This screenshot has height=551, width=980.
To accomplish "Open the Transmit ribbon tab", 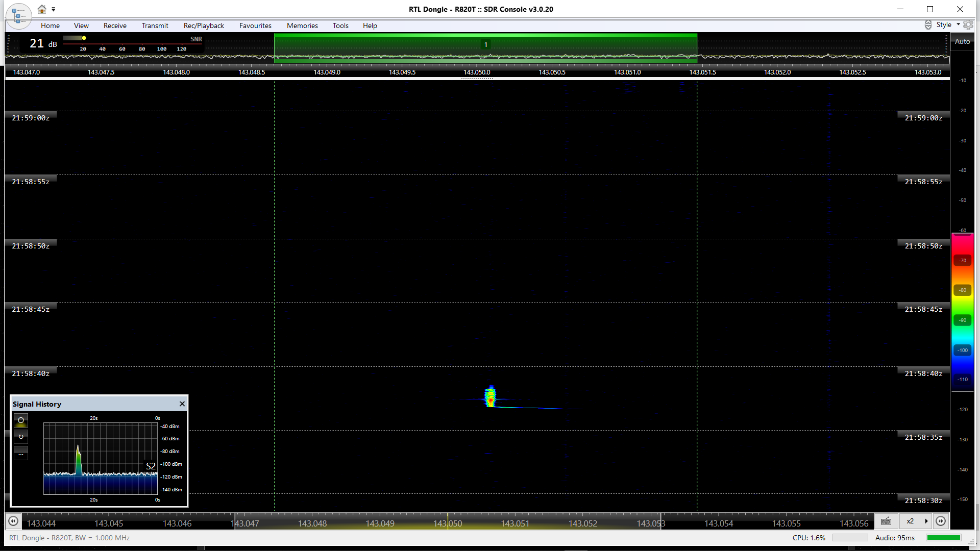I will (x=155, y=26).
